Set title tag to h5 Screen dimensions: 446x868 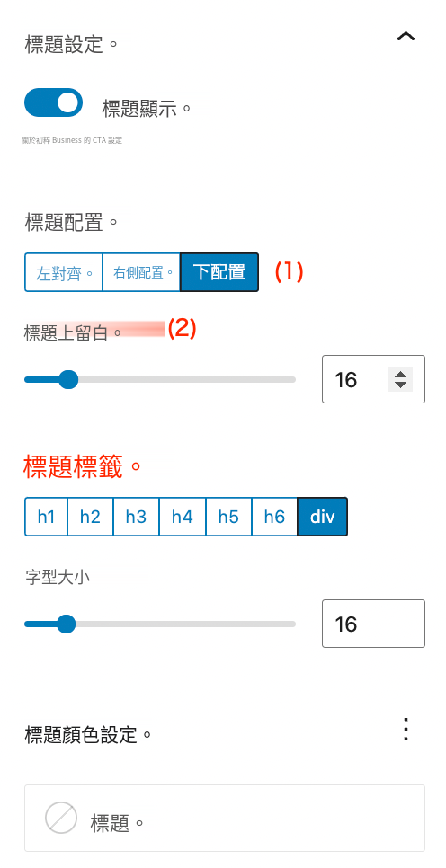pos(228,517)
